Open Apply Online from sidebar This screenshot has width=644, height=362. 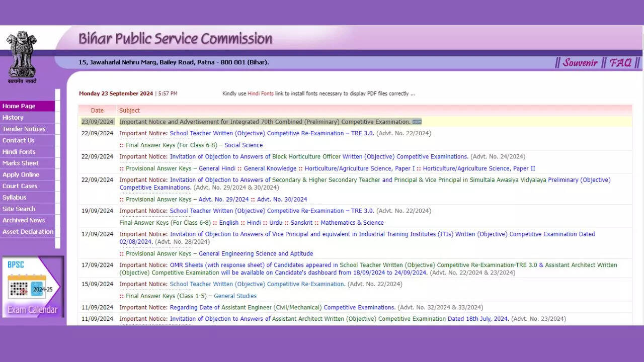click(21, 175)
